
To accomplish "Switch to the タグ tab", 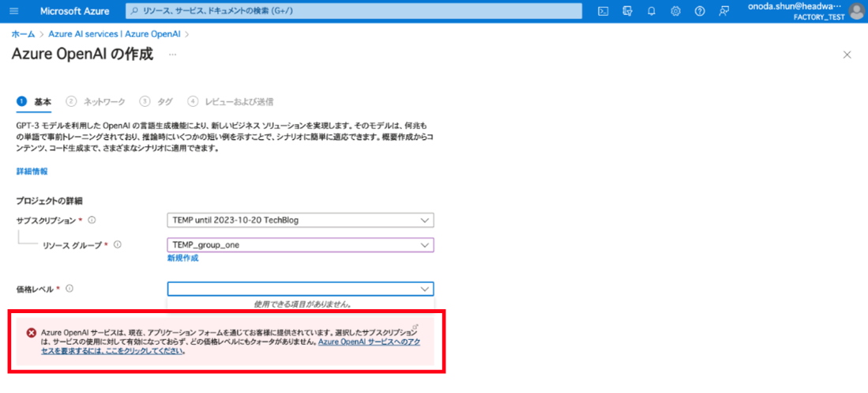I will pyautogui.click(x=156, y=101).
